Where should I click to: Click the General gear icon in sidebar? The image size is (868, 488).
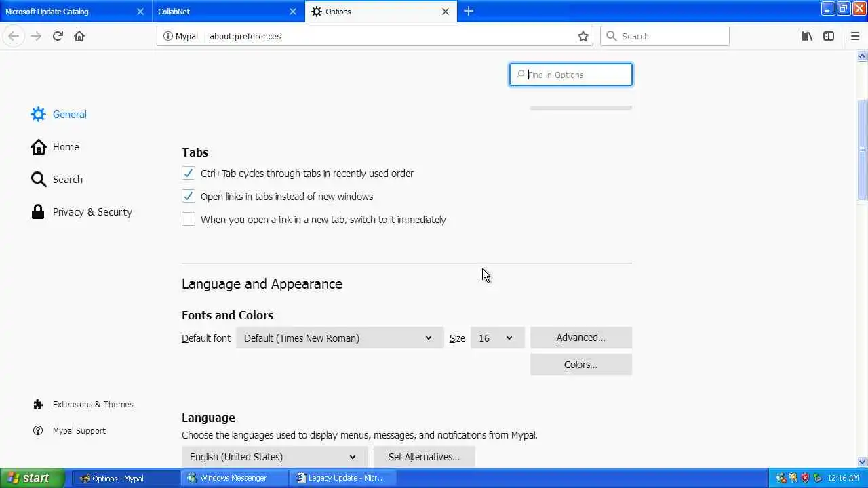(x=38, y=114)
